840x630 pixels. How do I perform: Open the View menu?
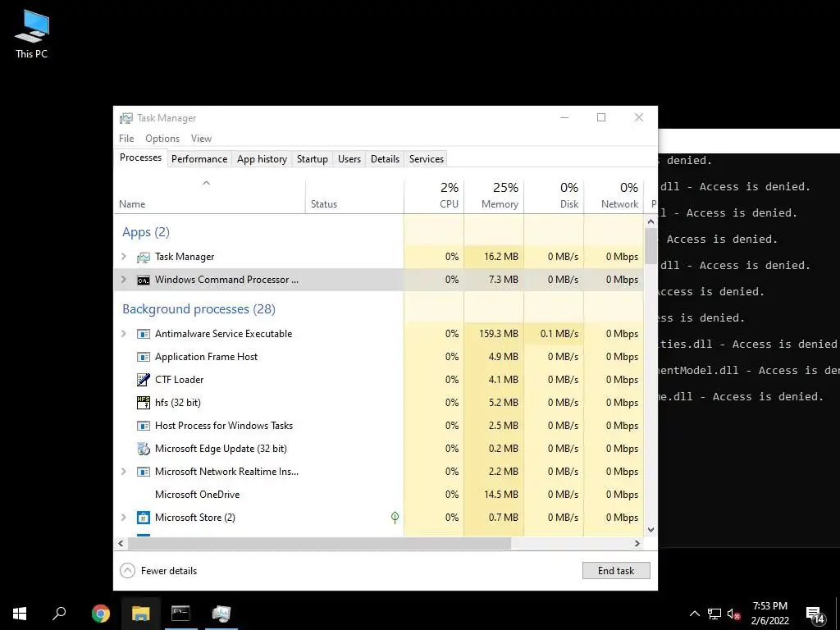point(201,139)
